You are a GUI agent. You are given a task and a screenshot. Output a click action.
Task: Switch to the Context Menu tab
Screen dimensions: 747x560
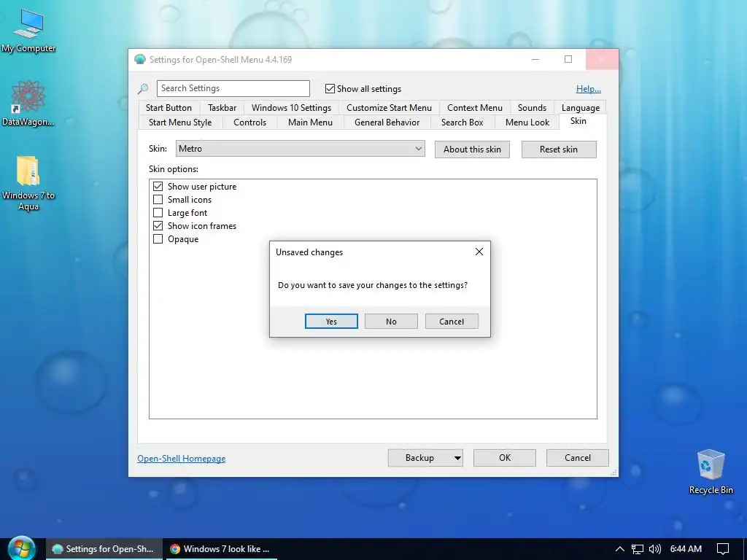[x=474, y=108]
